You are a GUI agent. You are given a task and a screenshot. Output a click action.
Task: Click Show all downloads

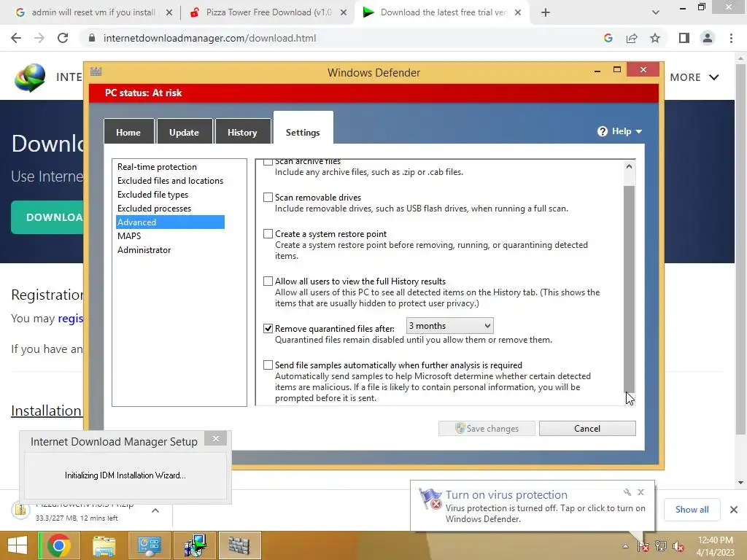click(692, 510)
